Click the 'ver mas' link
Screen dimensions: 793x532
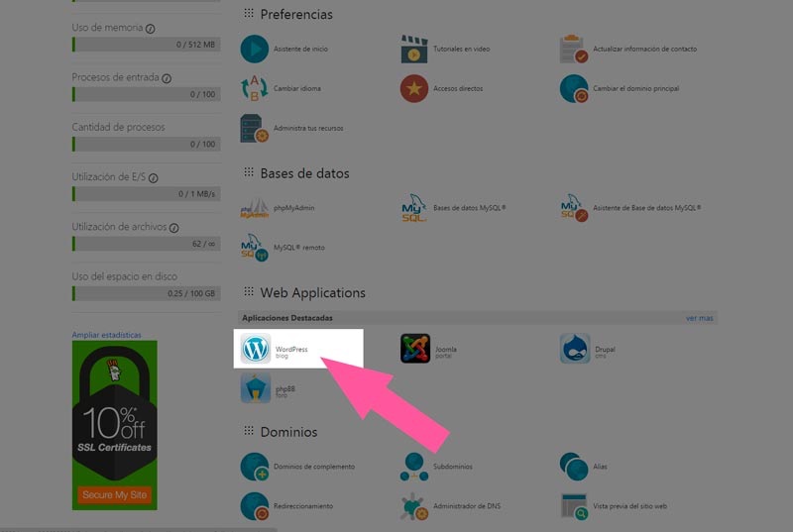pos(699,318)
